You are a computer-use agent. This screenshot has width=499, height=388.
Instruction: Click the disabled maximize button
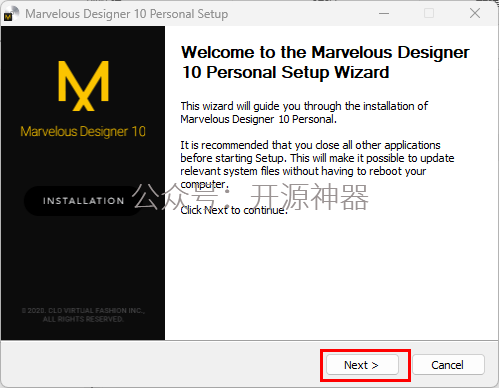pyautogui.click(x=429, y=14)
